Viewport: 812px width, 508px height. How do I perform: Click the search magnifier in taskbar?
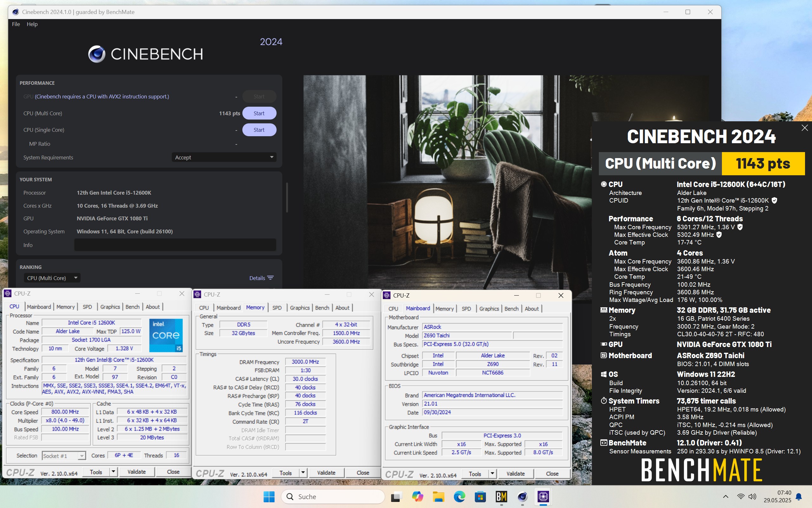pyautogui.click(x=290, y=497)
